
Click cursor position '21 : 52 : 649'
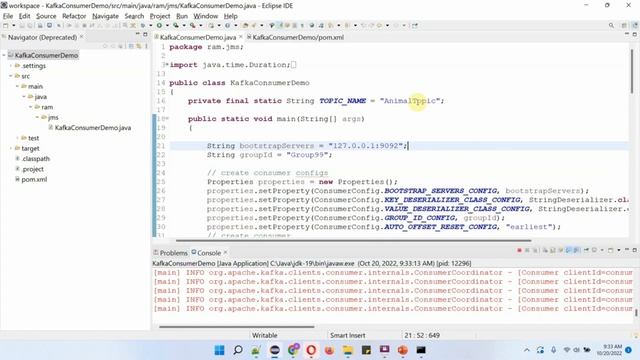[422, 335]
